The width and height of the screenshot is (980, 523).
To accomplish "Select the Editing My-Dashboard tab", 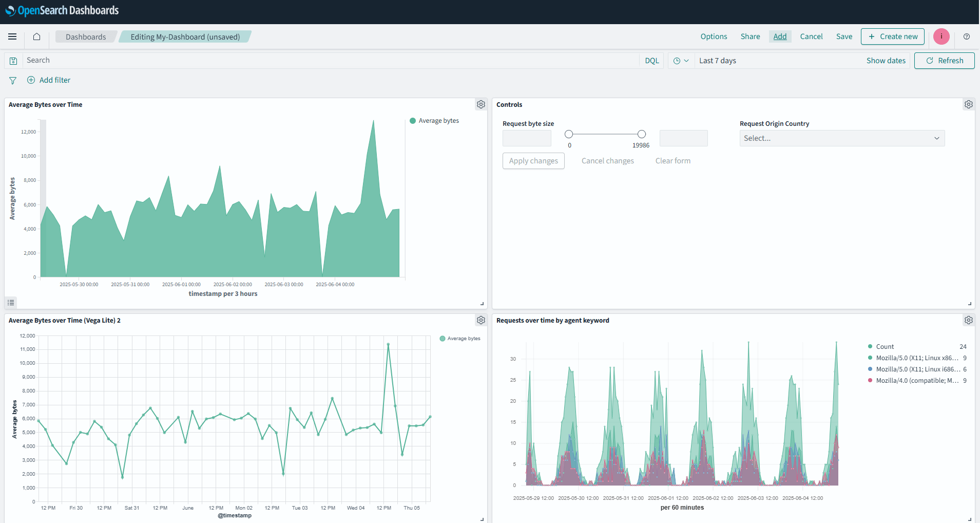I will tap(185, 36).
